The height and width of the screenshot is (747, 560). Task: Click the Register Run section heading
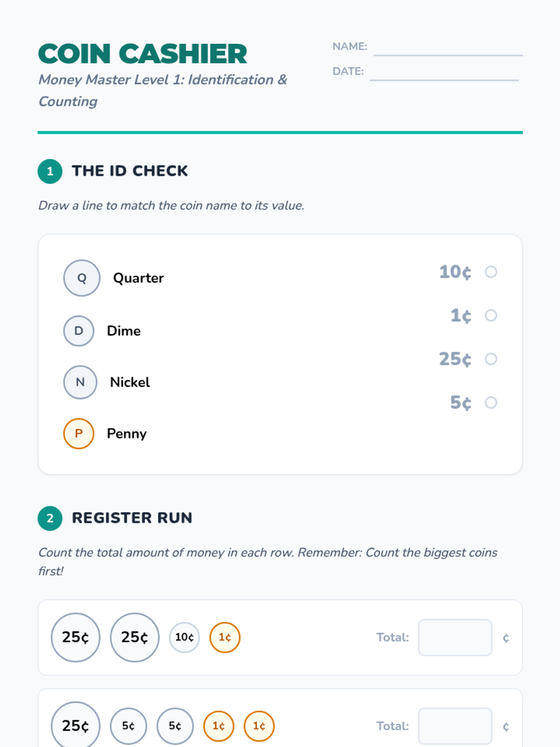pyautogui.click(x=132, y=518)
